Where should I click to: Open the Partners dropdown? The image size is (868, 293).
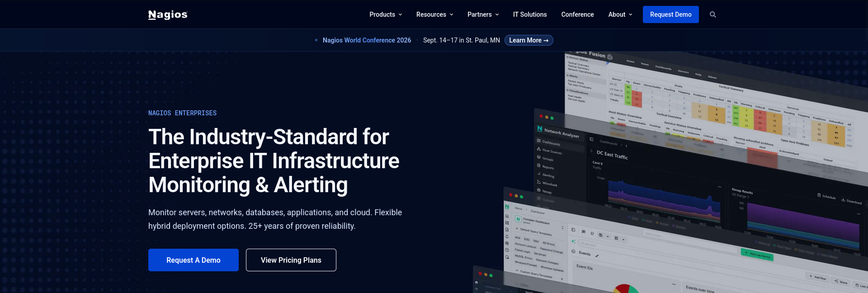[483, 14]
